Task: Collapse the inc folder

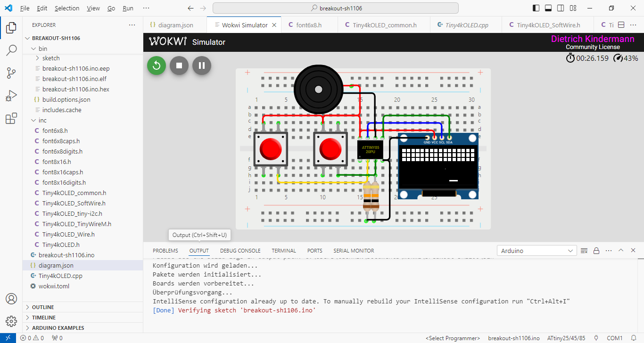Action: 42,121
